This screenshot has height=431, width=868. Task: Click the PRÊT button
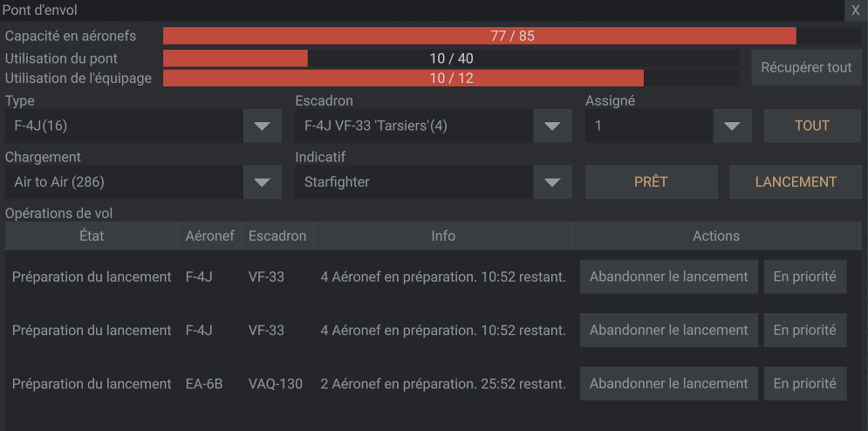[x=651, y=182]
